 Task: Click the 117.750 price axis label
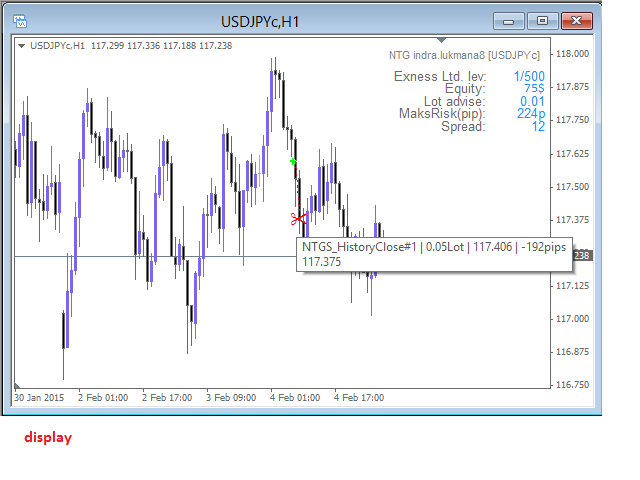coord(572,120)
